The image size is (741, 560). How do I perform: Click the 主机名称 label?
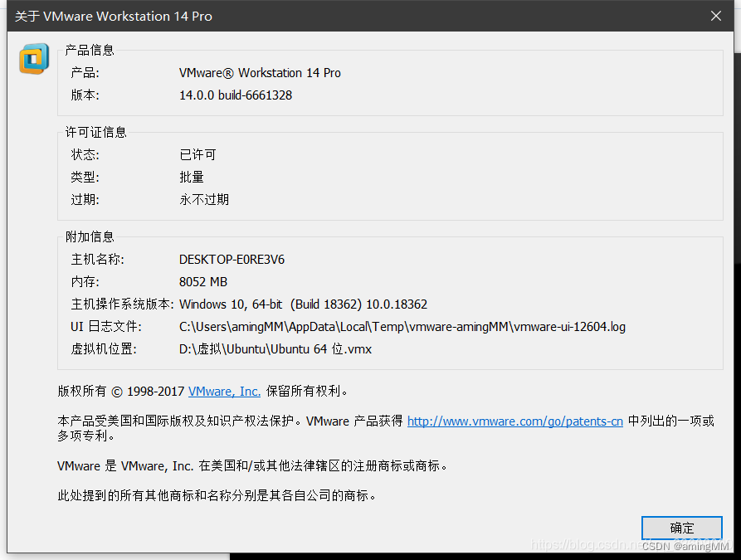pyautogui.click(x=97, y=260)
